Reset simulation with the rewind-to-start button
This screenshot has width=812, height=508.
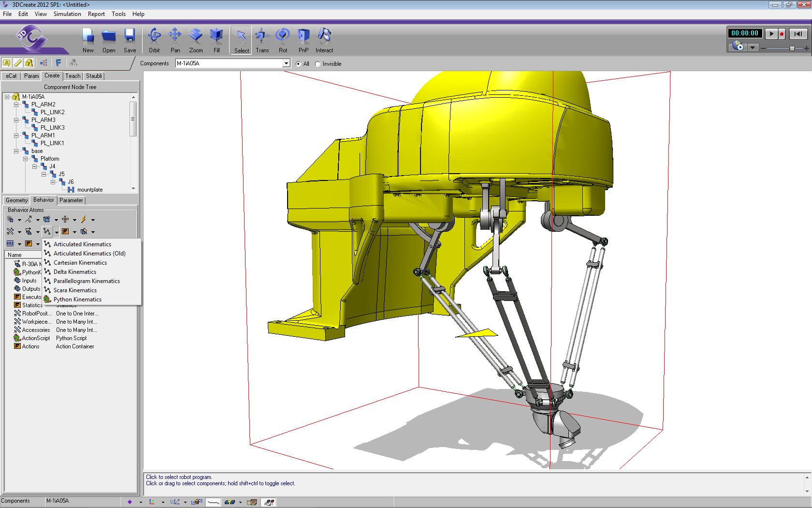click(798, 33)
